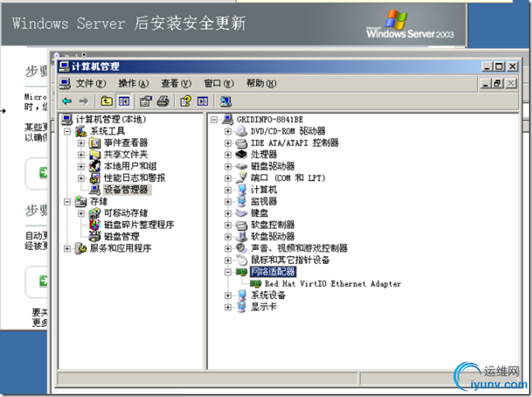Open the 窗口(W) menu

pyautogui.click(x=219, y=84)
